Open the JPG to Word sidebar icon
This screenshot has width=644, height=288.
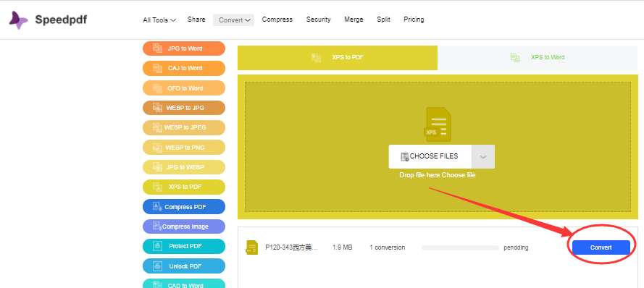pos(157,48)
